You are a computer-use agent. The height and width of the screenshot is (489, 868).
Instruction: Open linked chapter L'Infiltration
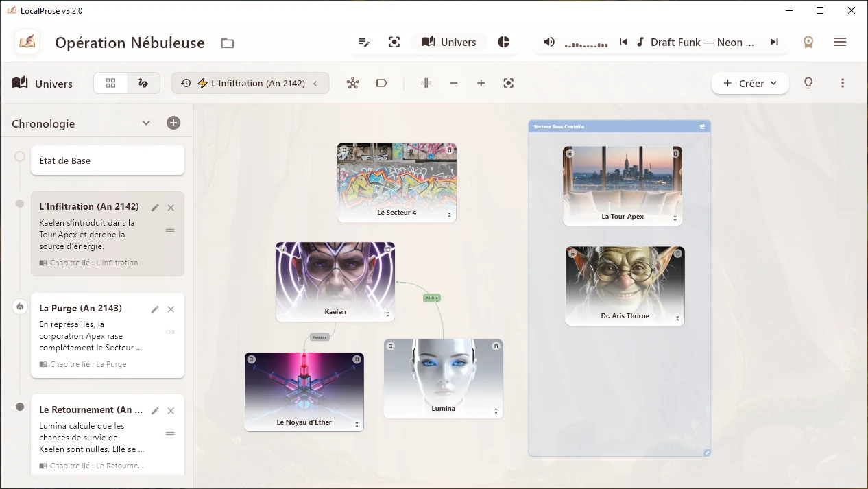pyautogui.click(x=89, y=263)
